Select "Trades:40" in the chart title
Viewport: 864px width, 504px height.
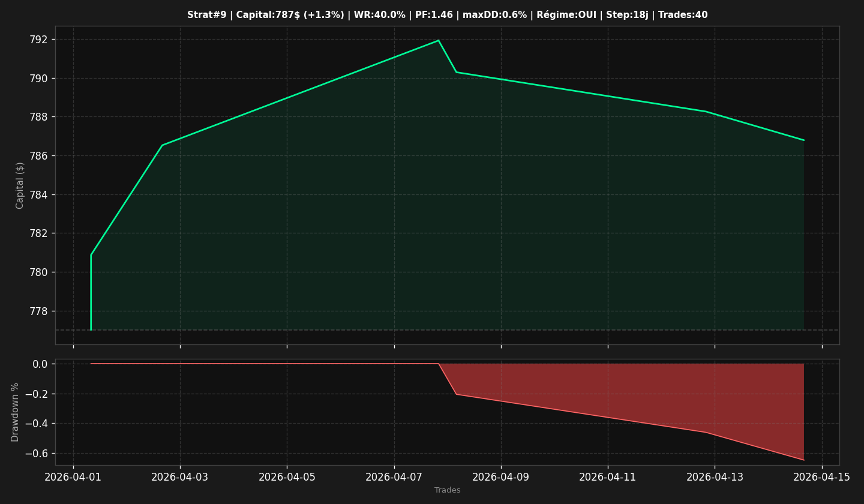[683, 15]
